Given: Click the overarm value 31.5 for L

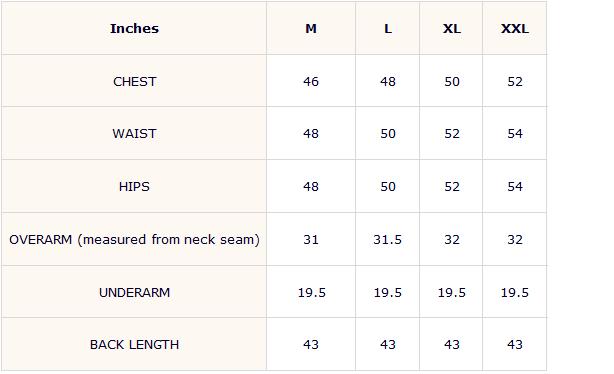Looking at the screenshot, I should point(388,239).
